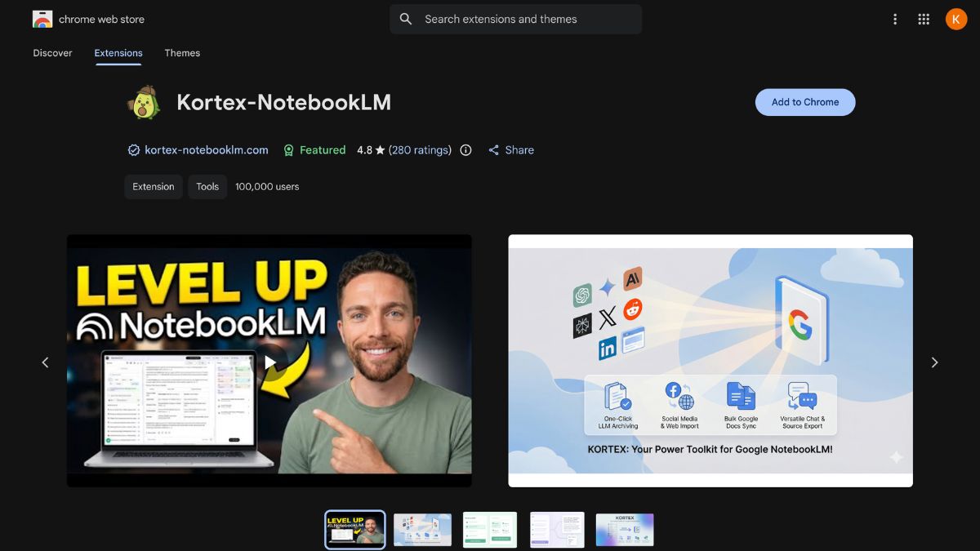Click the 4.8 star rating

(371, 150)
